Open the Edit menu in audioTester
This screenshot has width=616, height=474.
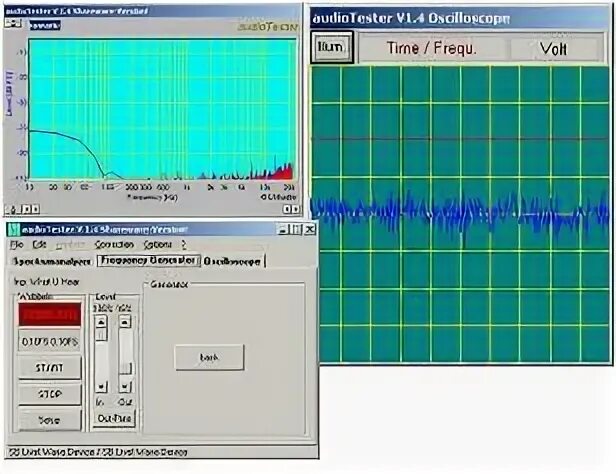pyautogui.click(x=39, y=245)
